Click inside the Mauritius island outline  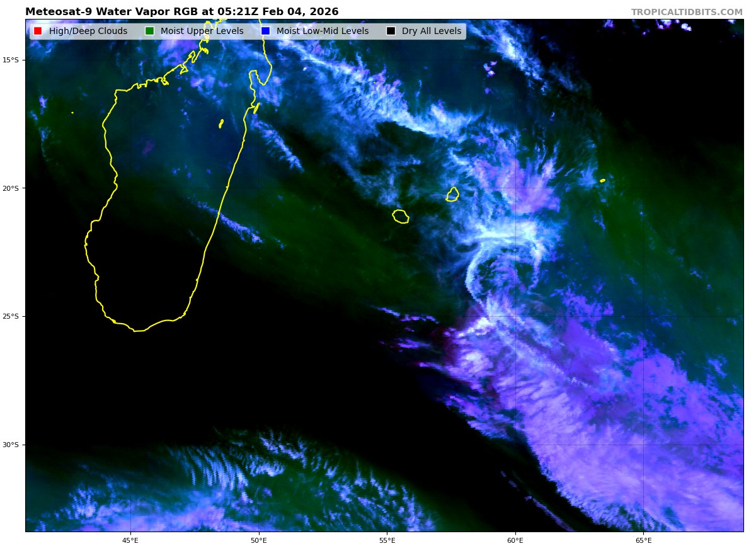[452, 195]
